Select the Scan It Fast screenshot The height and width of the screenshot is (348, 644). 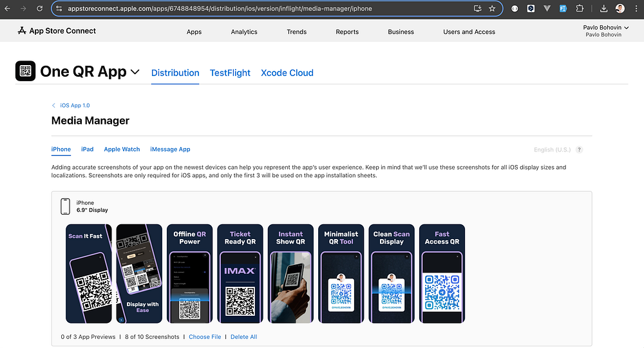point(89,274)
